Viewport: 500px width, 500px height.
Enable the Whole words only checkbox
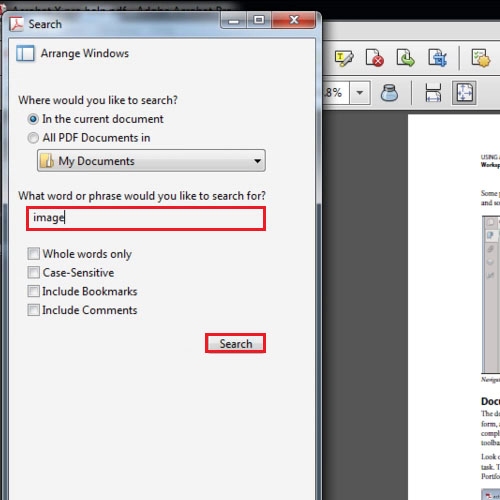pyautogui.click(x=34, y=254)
